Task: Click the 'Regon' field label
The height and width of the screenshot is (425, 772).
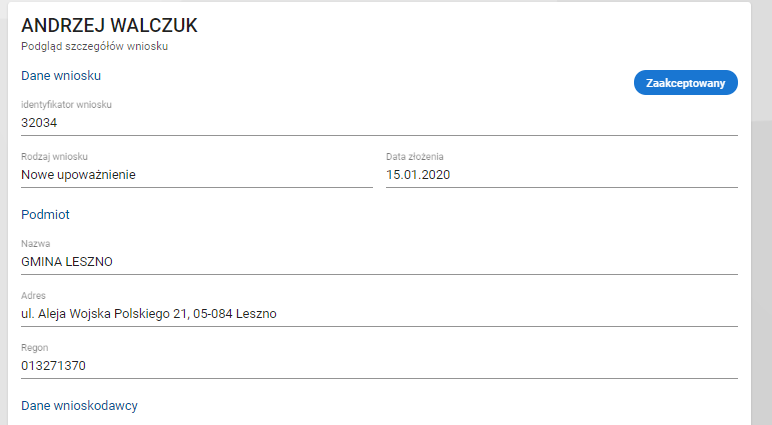Action: (35, 348)
